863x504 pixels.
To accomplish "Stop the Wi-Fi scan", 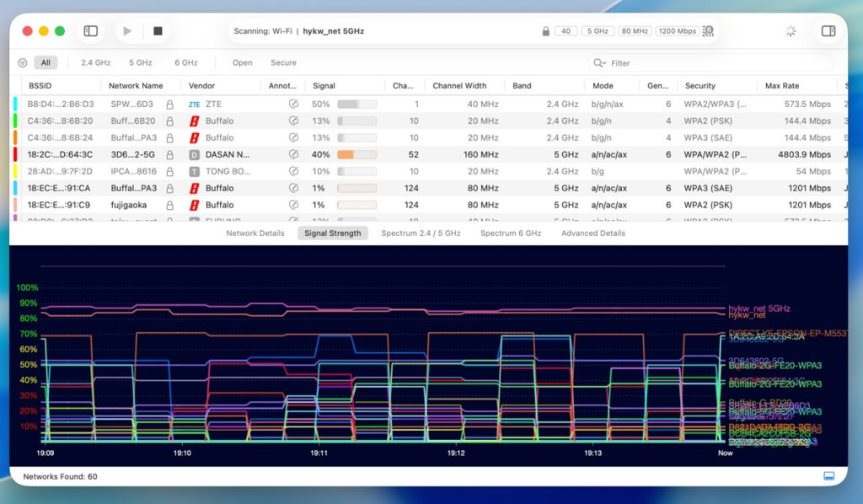I will coord(158,31).
